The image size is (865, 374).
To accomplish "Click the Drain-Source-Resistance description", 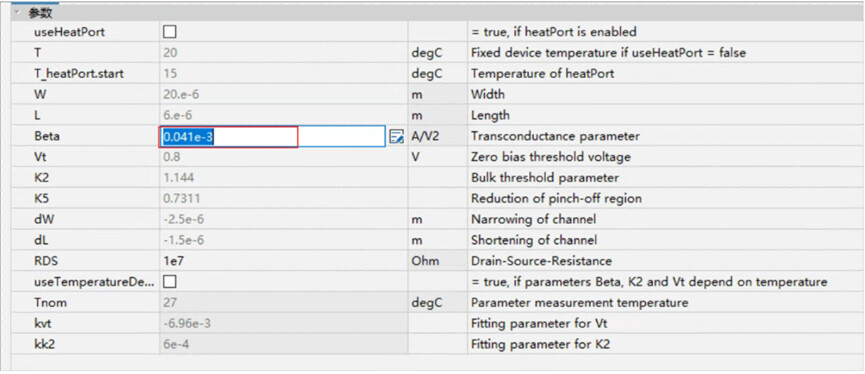I will coord(541,261).
